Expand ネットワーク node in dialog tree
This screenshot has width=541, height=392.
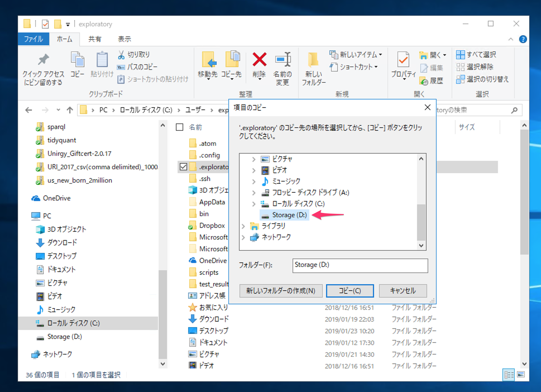point(243,237)
